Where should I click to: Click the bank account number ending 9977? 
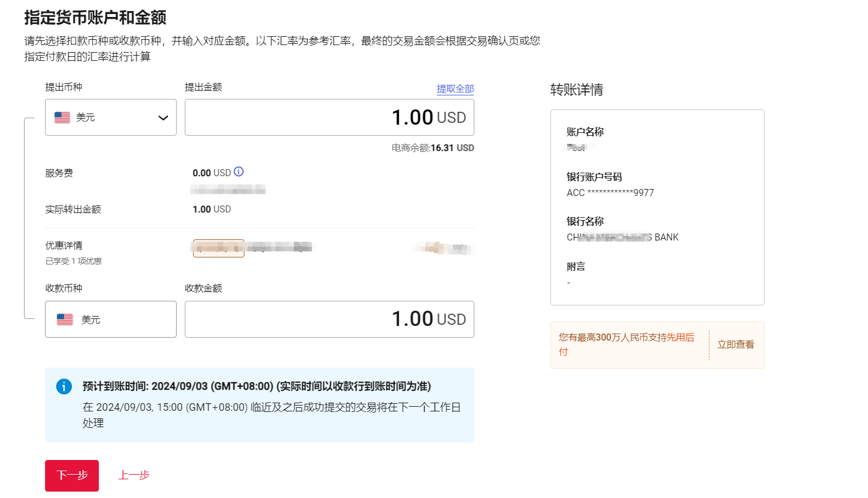click(x=610, y=193)
